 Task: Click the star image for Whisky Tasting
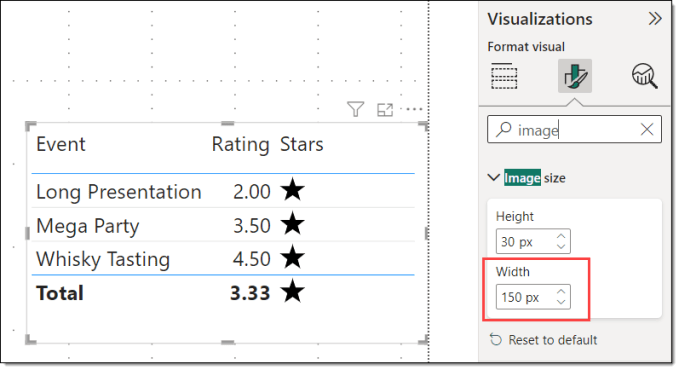click(292, 256)
